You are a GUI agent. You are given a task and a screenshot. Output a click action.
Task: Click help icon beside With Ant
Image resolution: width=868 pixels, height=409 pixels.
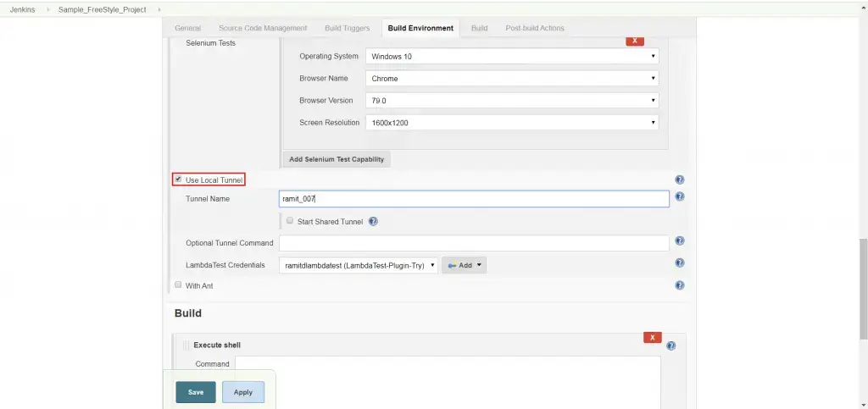(x=680, y=285)
